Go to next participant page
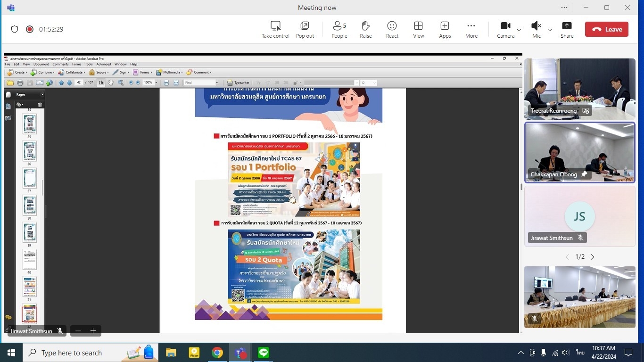Image resolution: width=644 pixels, height=362 pixels. (x=593, y=257)
